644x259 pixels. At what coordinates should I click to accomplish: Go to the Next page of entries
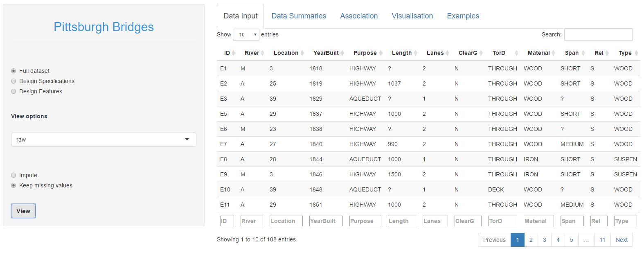(x=621, y=240)
